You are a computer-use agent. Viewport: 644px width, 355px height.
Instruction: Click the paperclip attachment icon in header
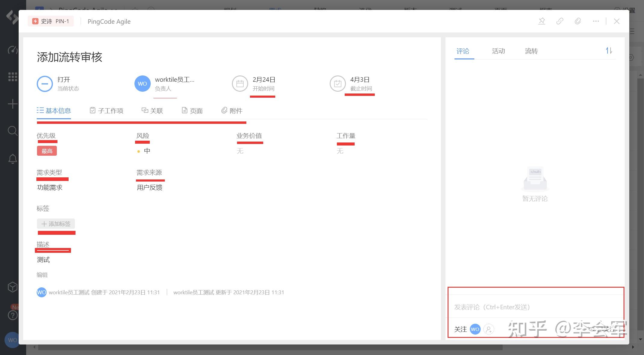tap(578, 21)
